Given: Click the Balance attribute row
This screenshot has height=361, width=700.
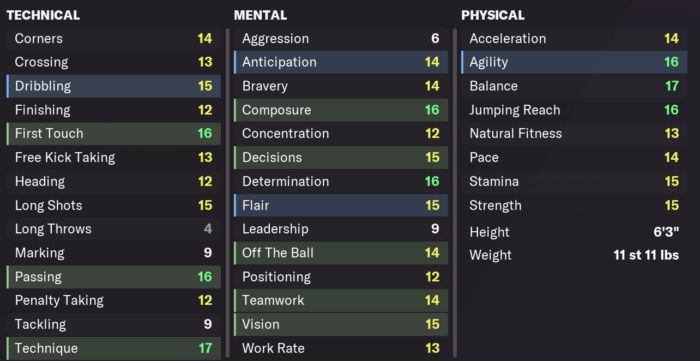Looking at the screenshot, I should pyautogui.click(x=574, y=86).
